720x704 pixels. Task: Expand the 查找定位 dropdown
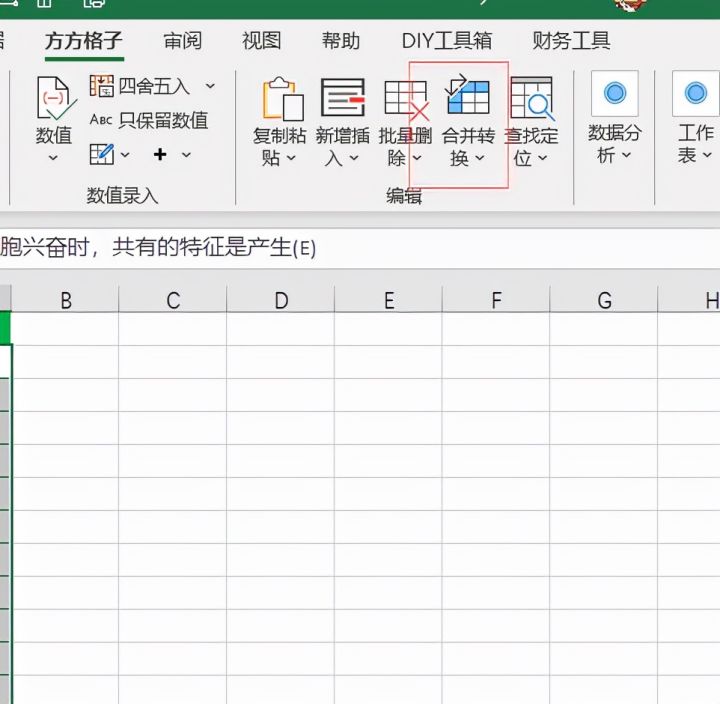pyautogui.click(x=543, y=158)
